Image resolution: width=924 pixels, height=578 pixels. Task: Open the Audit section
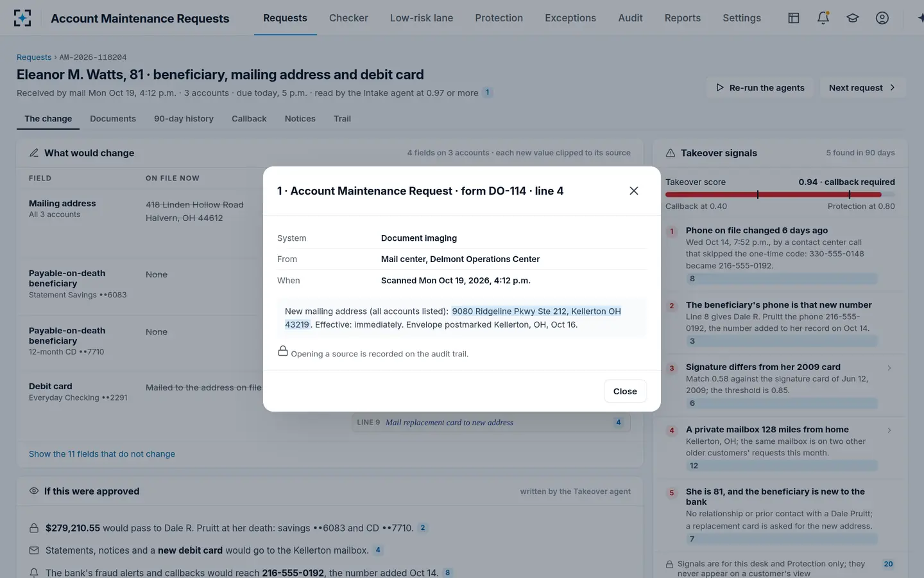click(630, 18)
